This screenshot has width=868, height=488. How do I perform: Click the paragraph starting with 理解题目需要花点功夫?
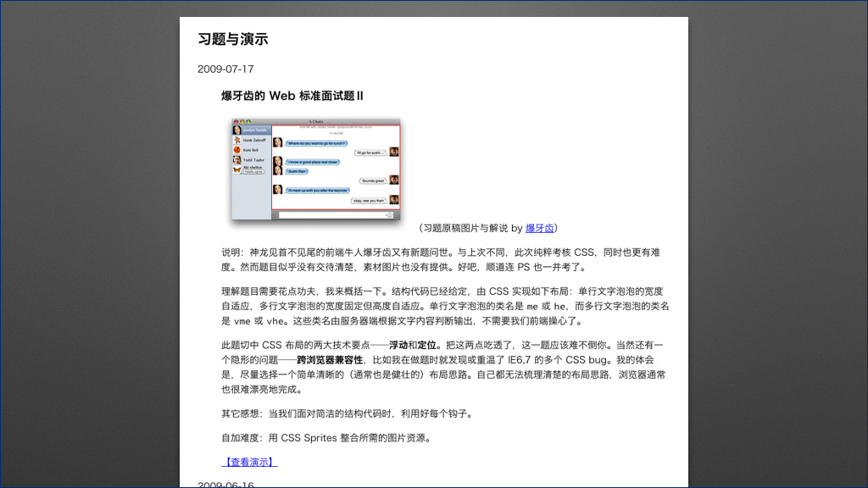(445, 307)
